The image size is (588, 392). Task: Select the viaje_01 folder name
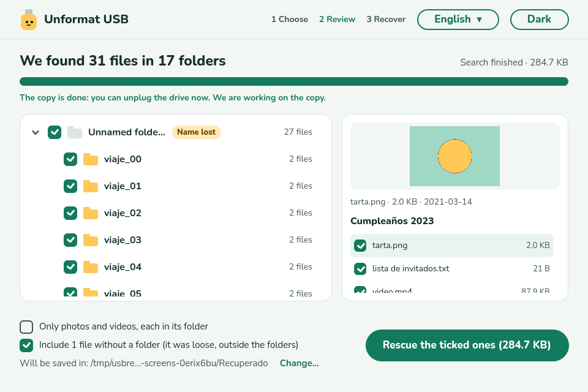pos(123,186)
